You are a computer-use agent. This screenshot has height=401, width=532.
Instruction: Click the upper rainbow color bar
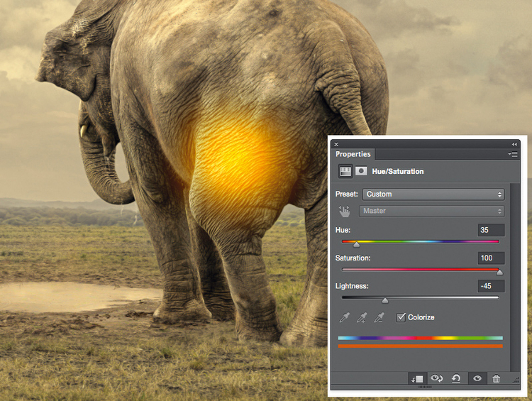[421, 338]
